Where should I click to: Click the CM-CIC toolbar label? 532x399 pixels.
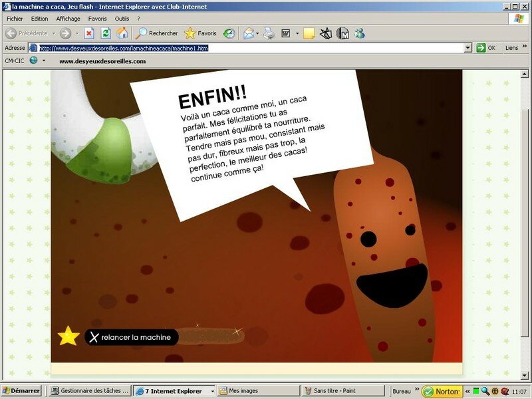pyautogui.click(x=15, y=61)
